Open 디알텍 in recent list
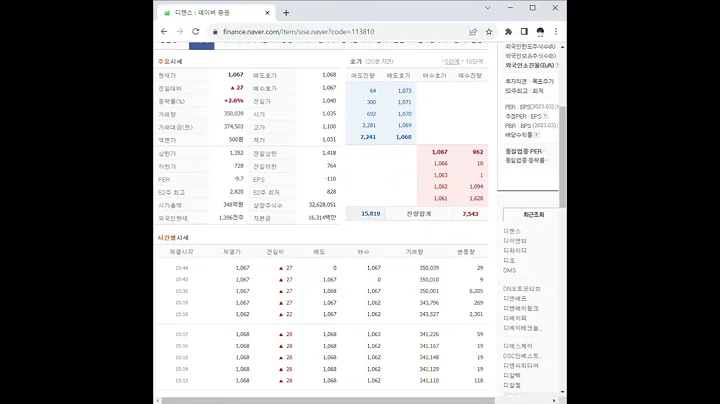Screen dimensions: 720x404 tap(512, 376)
